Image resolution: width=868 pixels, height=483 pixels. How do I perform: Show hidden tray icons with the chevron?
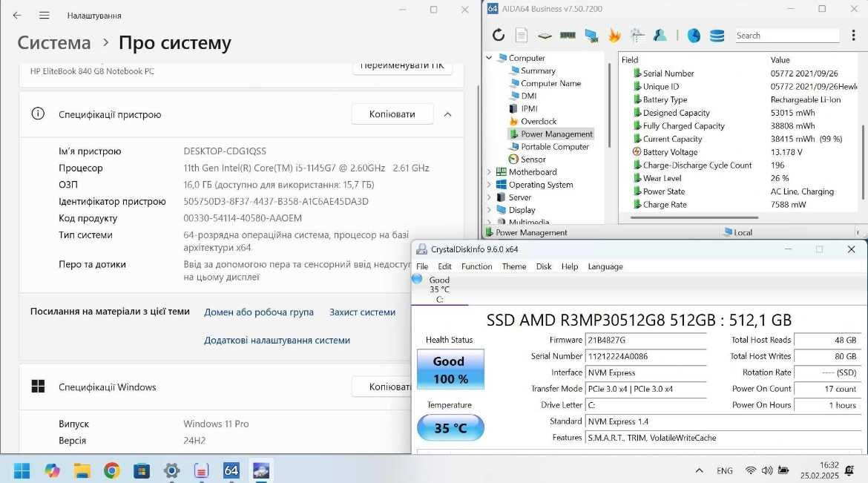pyautogui.click(x=699, y=470)
